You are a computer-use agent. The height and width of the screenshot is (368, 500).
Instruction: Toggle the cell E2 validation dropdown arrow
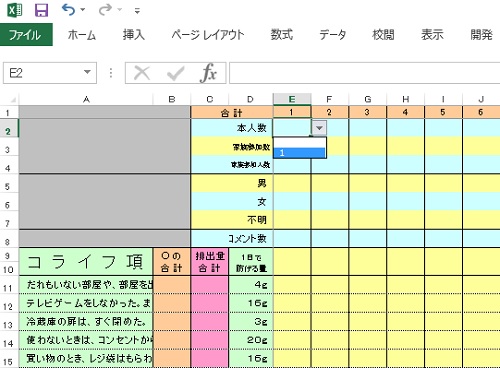(x=319, y=128)
